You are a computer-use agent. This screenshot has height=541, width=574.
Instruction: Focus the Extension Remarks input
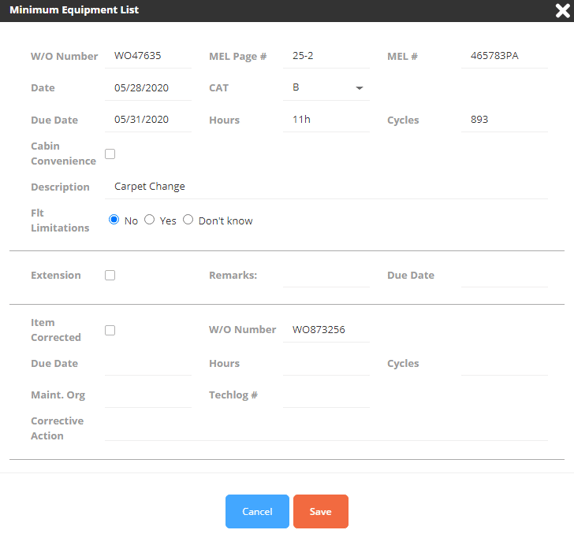[326, 276]
